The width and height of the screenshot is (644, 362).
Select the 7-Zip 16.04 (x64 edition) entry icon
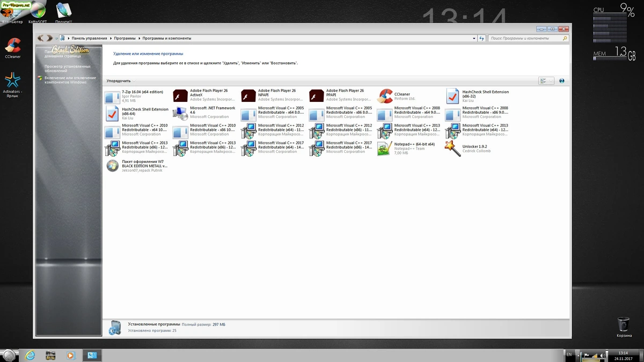coord(112,97)
